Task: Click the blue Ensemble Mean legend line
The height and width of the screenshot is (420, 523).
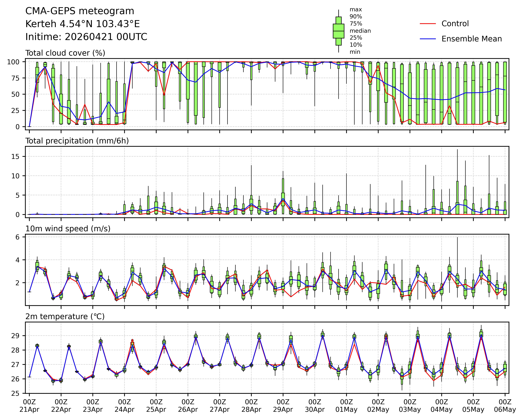Action: pos(428,39)
